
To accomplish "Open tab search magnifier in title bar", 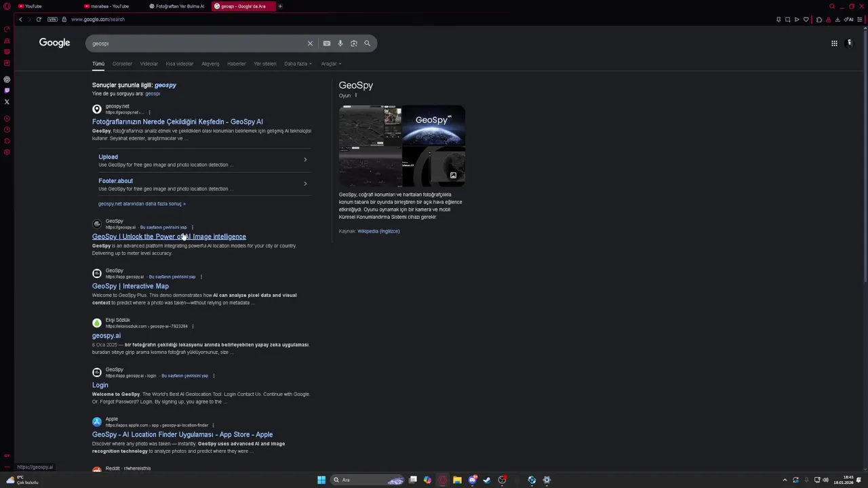I will (832, 7).
